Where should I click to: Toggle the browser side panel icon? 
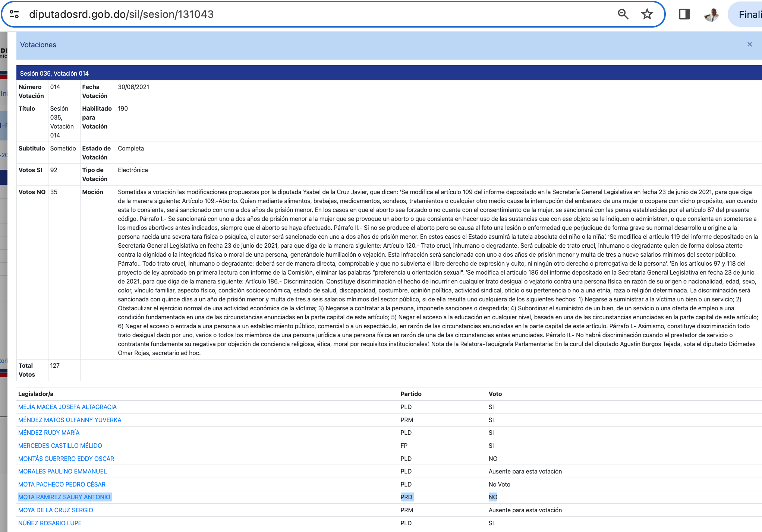tap(684, 15)
